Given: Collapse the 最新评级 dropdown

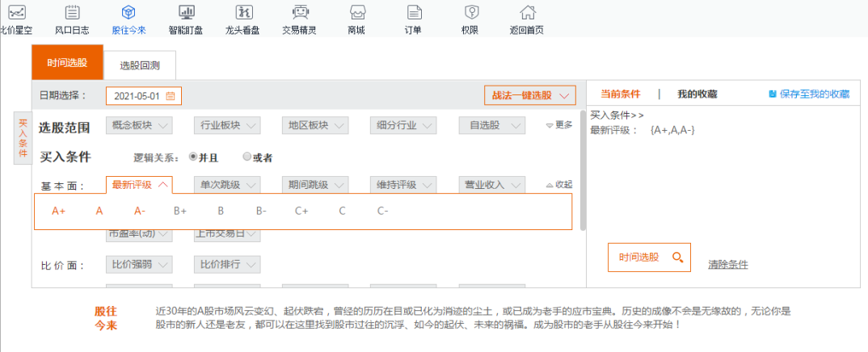Looking at the screenshot, I should [x=139, y=185].
